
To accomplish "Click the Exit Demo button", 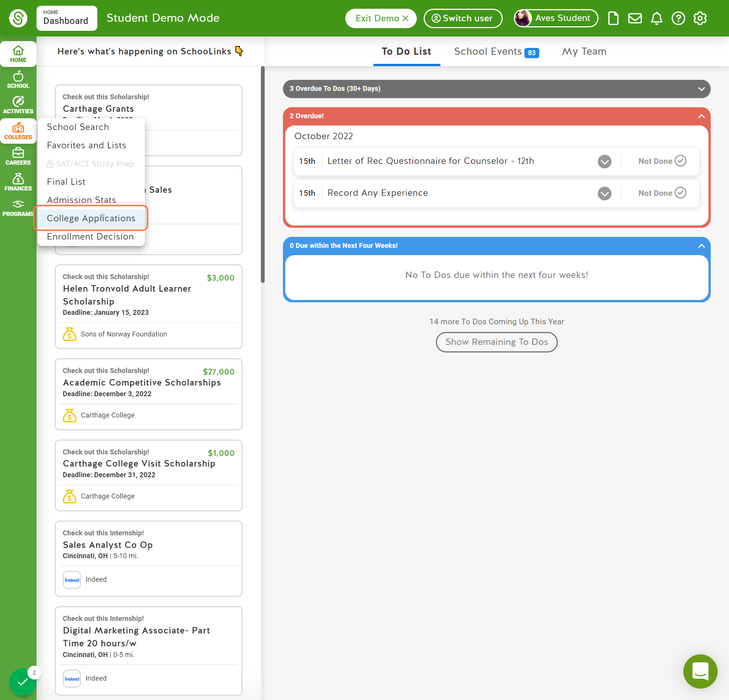I will click(x=381, y=18).
